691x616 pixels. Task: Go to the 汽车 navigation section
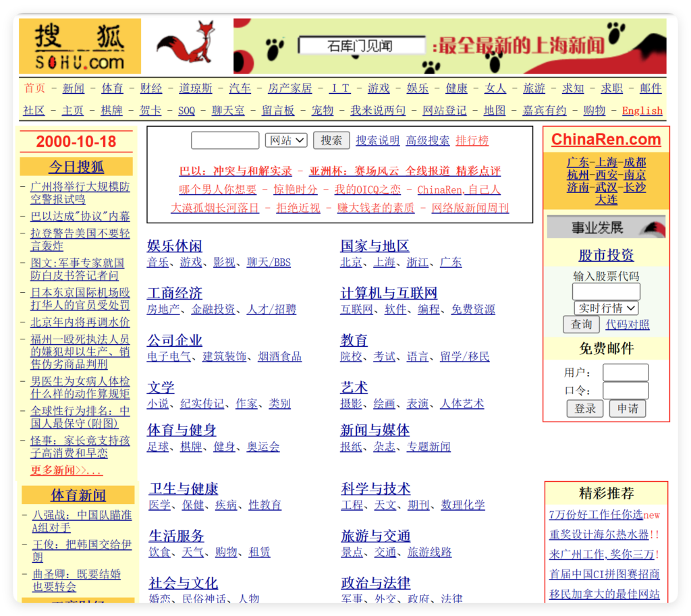click(x=240, y=88)
